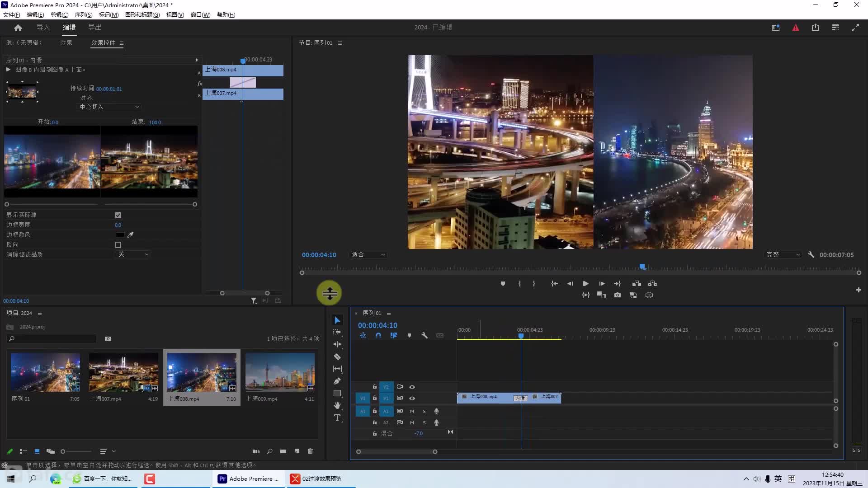Uncheck the 显示实际源 checkbox
Screen dimensions: 868x488
(x=118, y=215)
